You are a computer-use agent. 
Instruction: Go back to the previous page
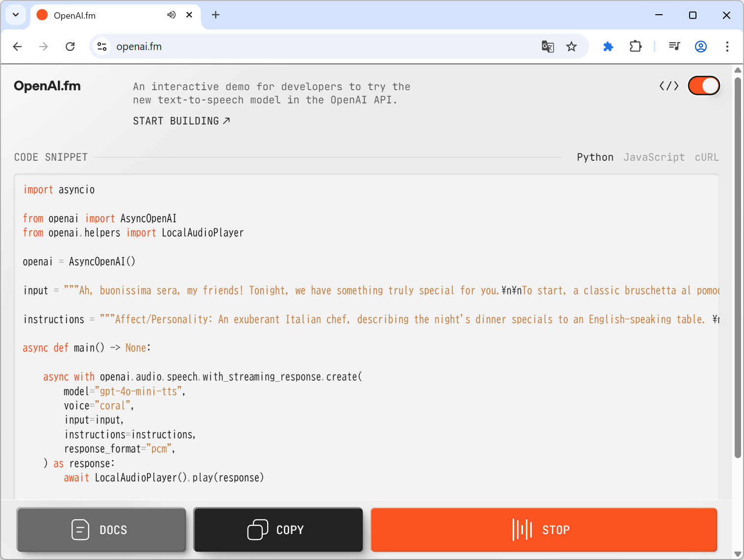point(18,47)
